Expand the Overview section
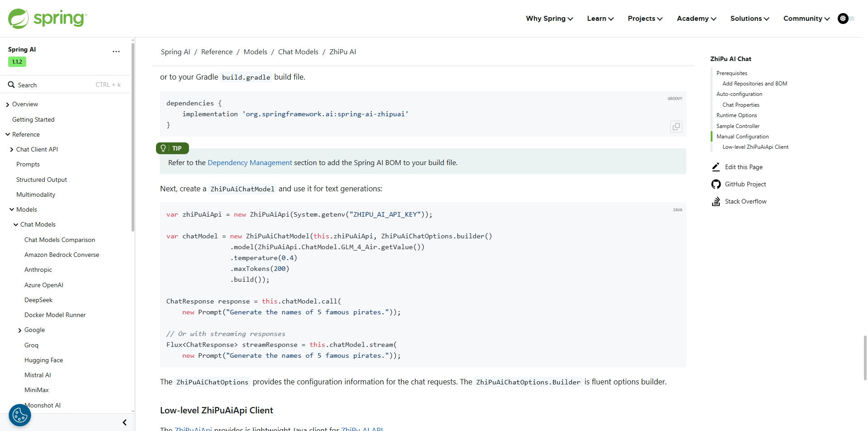 8,104
